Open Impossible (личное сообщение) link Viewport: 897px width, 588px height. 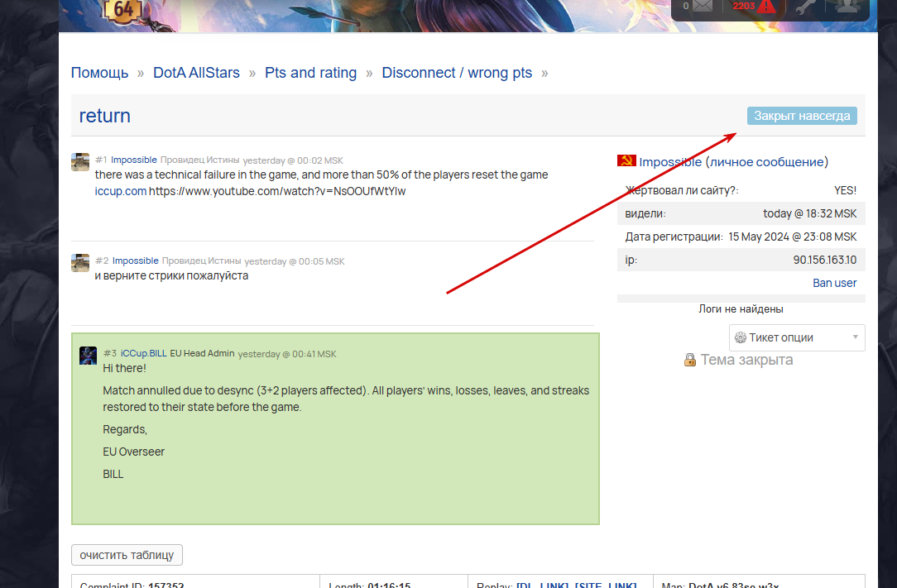[x=733, y=162]
